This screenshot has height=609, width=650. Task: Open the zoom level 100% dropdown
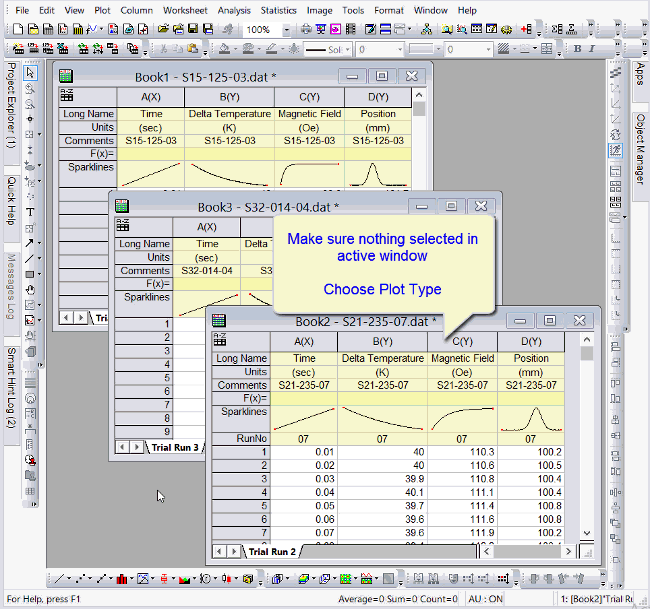pos(286,30)
